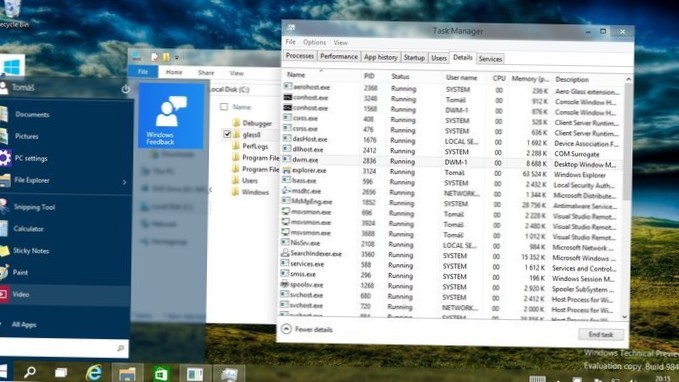Screen dimensions: 679x382
Task: Open the Home ribbon tab in Explorer
Action: (x=174, y=72)
